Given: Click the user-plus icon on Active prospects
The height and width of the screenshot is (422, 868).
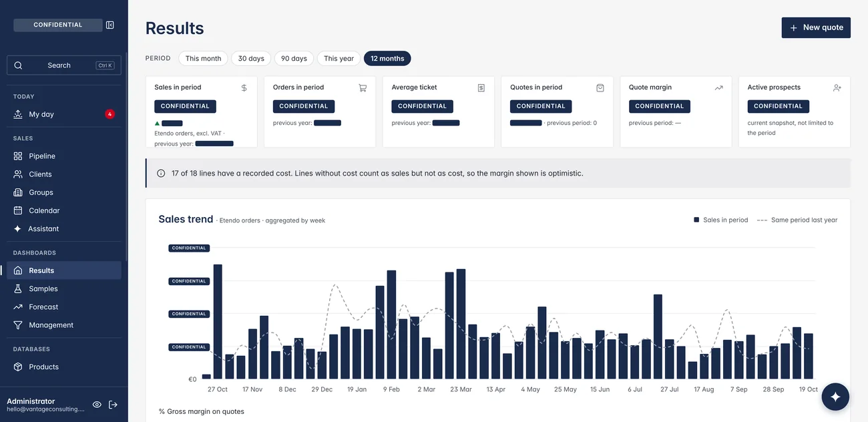Looking at the screenshot, I should tap(837, 87).
